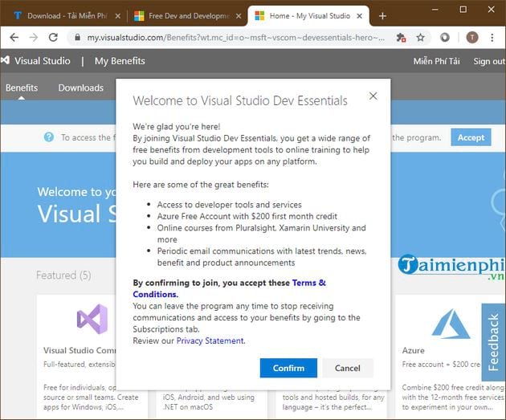
Task: Open Chrome's three-dot menu
Action: [x=492, y=38]
